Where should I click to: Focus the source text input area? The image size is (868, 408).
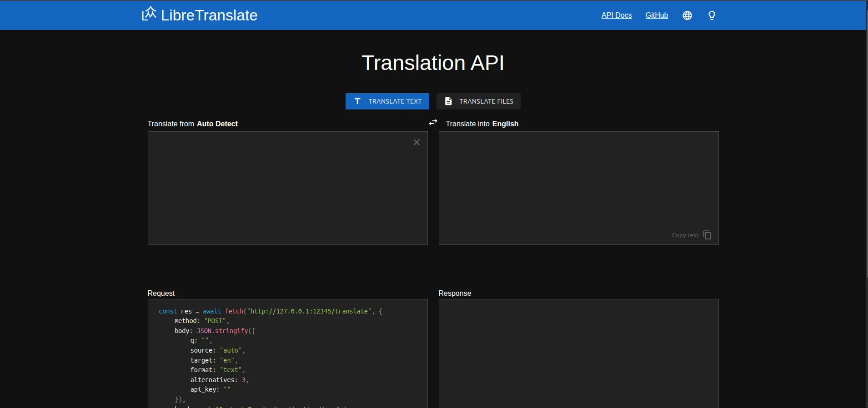coord(287,188)
